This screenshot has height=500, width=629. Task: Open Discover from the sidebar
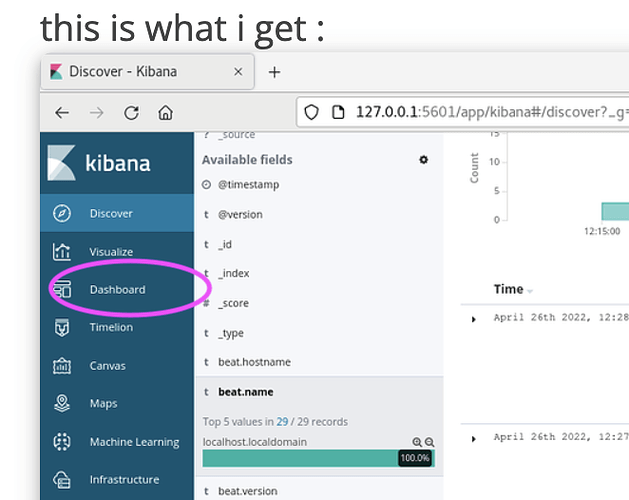pyautogui.click(x=117, y=213)
